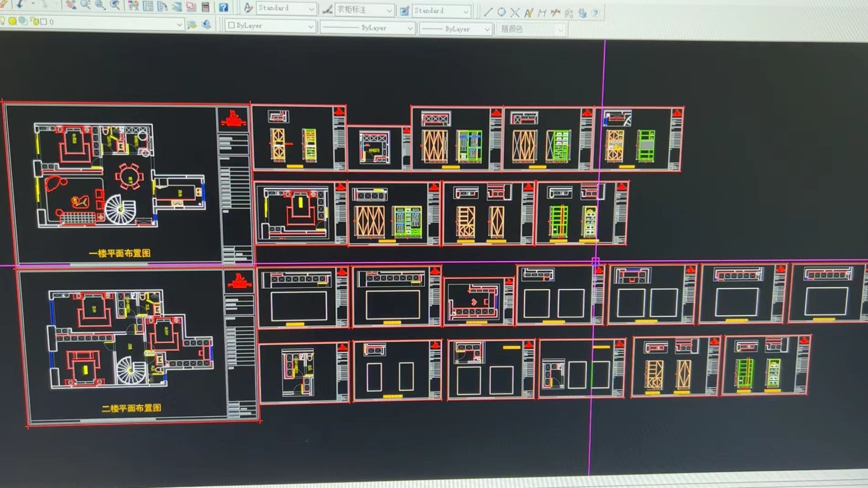Activate the Zoom Realtime magnifier
Viewport: 868px width, 488px height.
[x=85, y=5]
